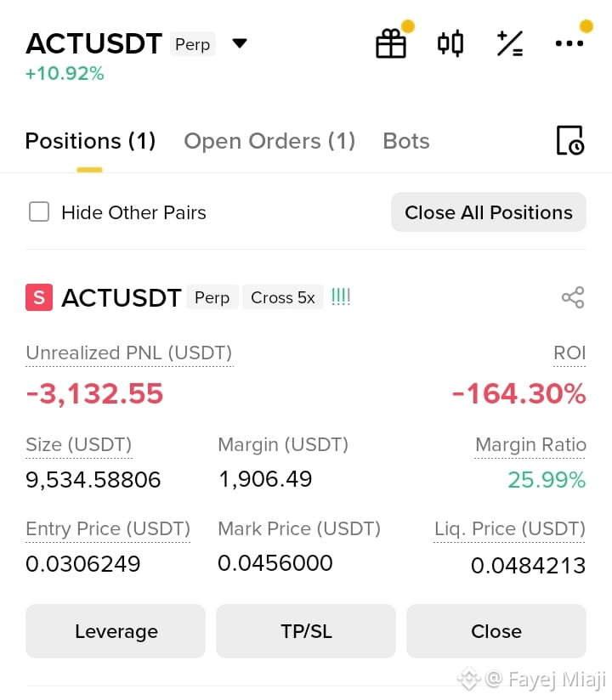Switch to the Open Orders (1) tab
The height and width of the screenshot is (700, 612).
tap(269, 141)
